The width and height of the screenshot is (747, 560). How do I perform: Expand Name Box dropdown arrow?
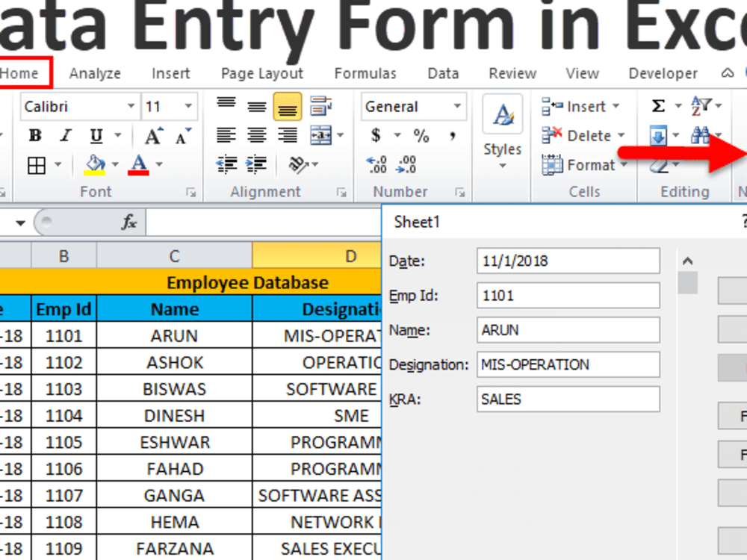click(20, 223)
